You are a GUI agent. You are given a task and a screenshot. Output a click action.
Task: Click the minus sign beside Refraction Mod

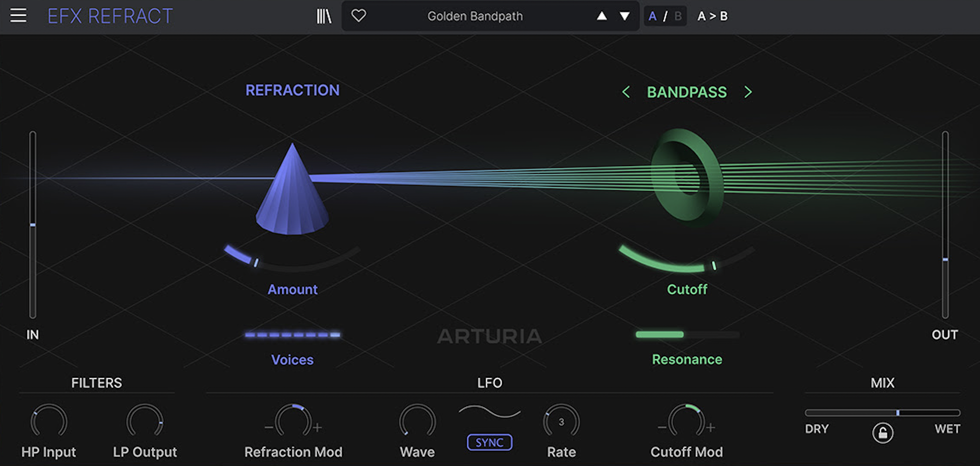tap(269, 427)
